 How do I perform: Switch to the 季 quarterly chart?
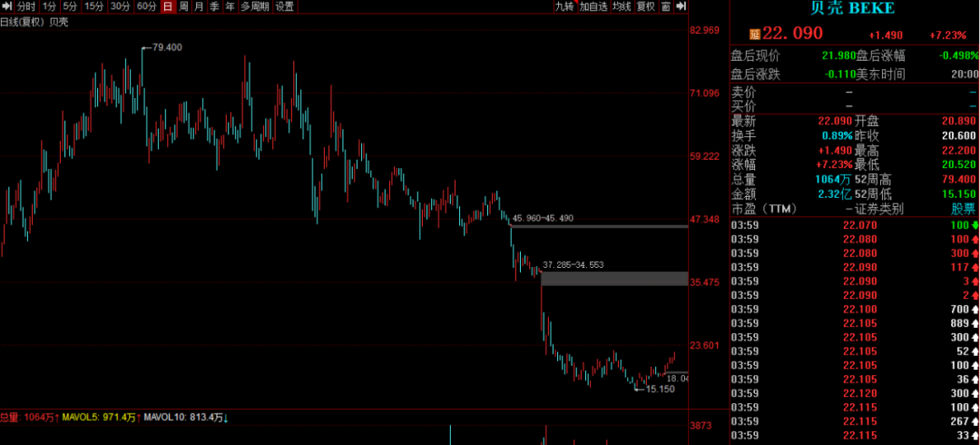pyautogui.click(x=214, y=7)
